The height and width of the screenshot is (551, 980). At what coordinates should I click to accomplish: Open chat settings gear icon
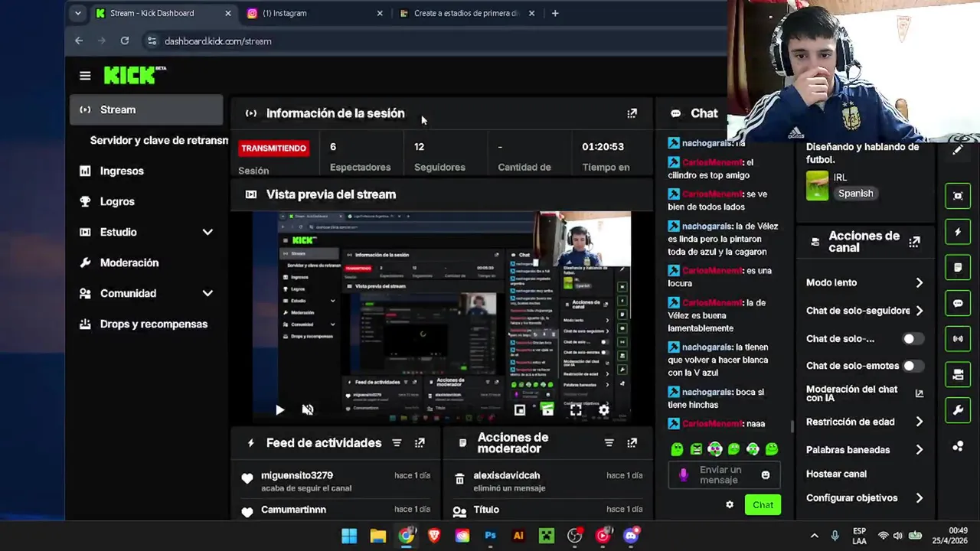730,505
